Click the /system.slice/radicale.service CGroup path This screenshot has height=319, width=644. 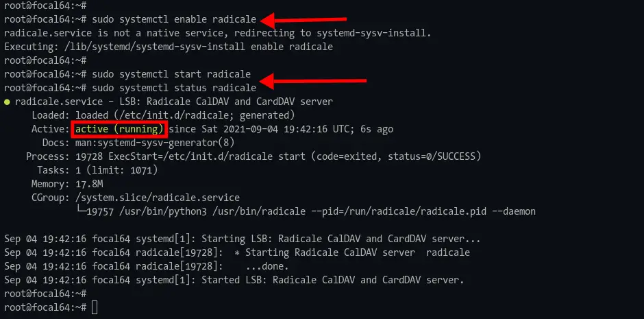(x=158, y=198)
